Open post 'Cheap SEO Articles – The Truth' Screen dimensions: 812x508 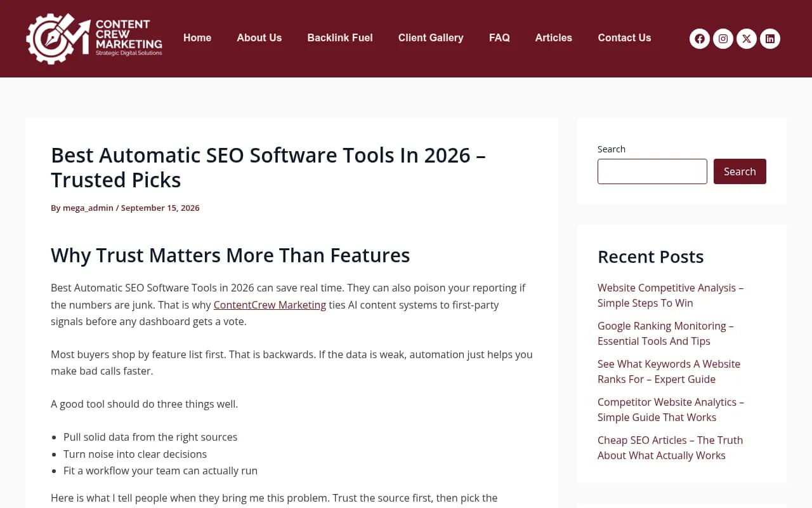(670, 448)
